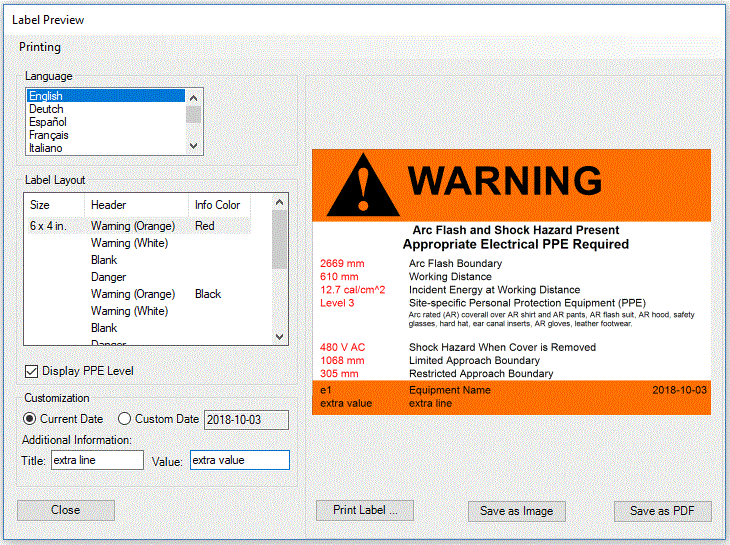Click the red 610 mm value
Image resolution: width=730 pixels, height=545 pixels.
click(339, 276)
